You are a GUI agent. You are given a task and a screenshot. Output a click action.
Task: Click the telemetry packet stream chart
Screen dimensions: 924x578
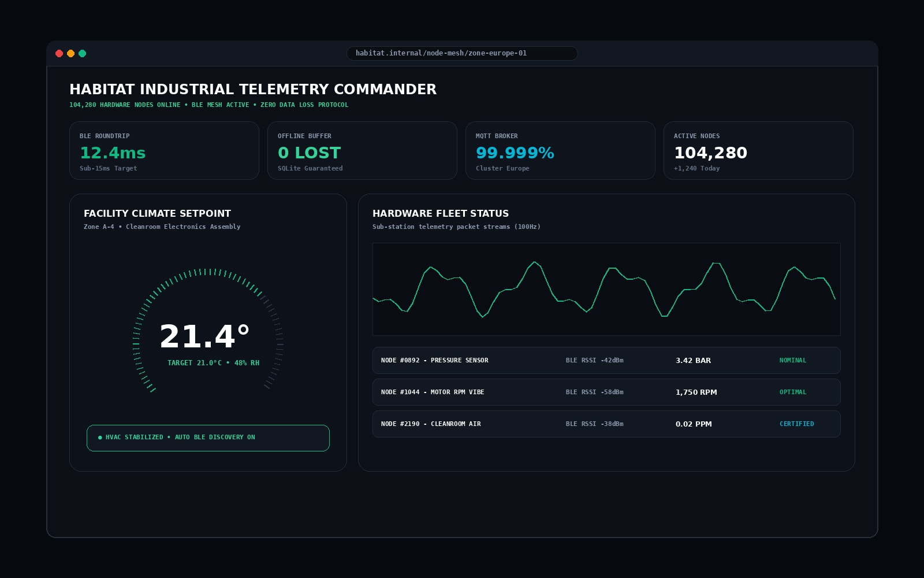[606, 289]
